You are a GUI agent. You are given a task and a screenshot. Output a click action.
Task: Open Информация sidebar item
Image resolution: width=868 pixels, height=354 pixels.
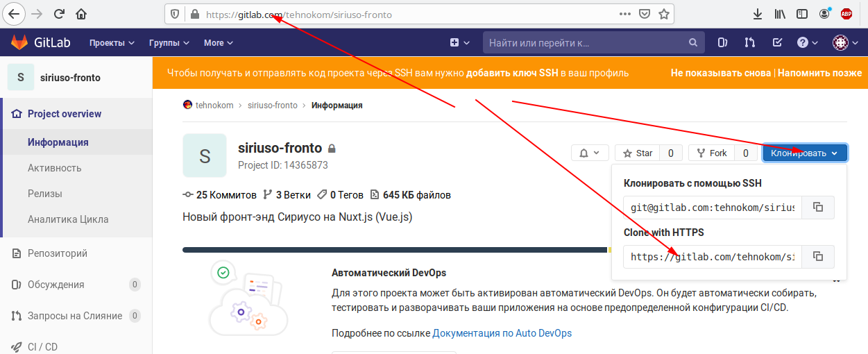point(76,142)
